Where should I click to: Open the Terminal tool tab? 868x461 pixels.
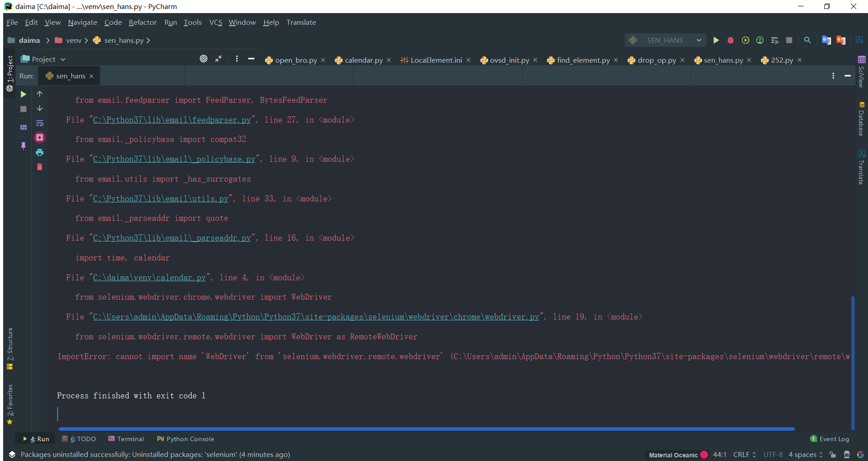pyautogui.click(x=126, y=438)
